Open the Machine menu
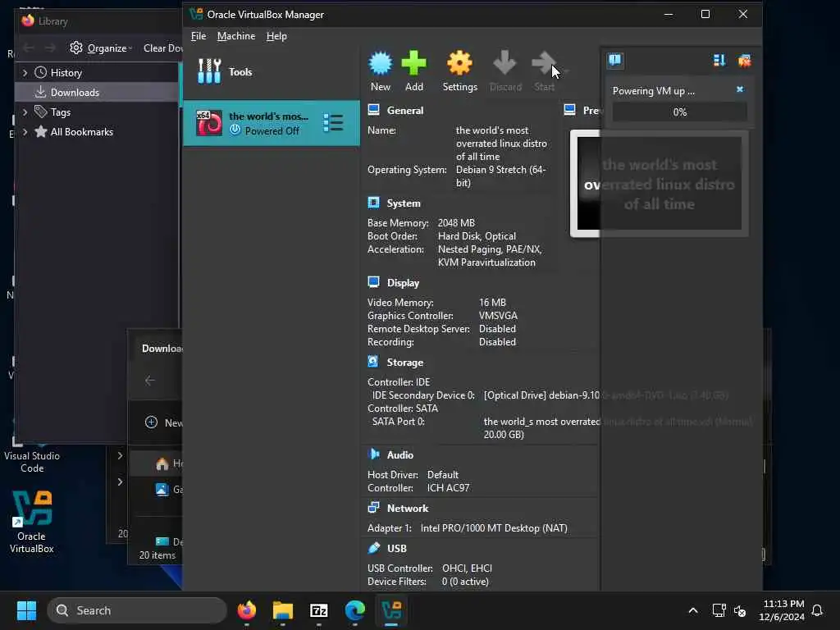 [235, 36]
